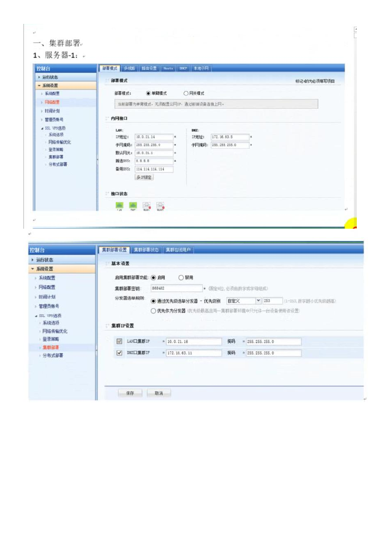Viewport: 392px width, 554px height.
Task: Click the 保存 button
Action: coord(130,393)
